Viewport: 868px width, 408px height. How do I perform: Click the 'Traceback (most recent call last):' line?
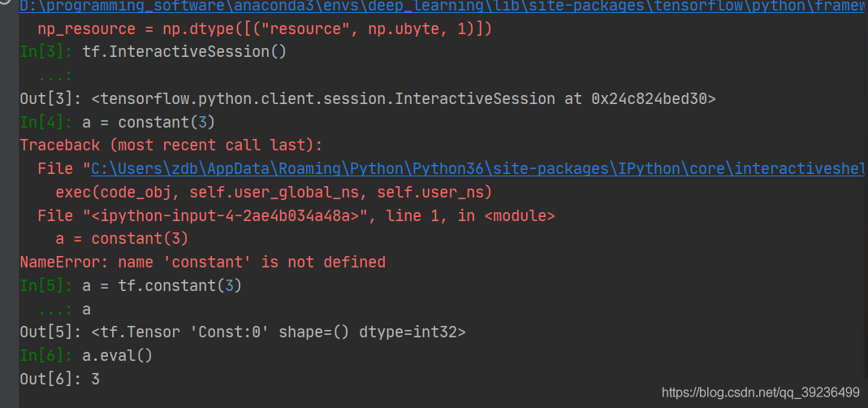[171, 145]
